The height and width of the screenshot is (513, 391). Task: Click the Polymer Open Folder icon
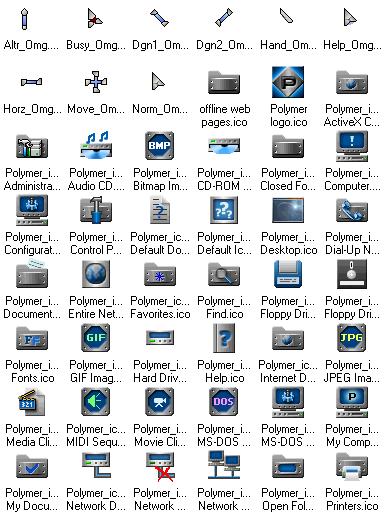288,467
